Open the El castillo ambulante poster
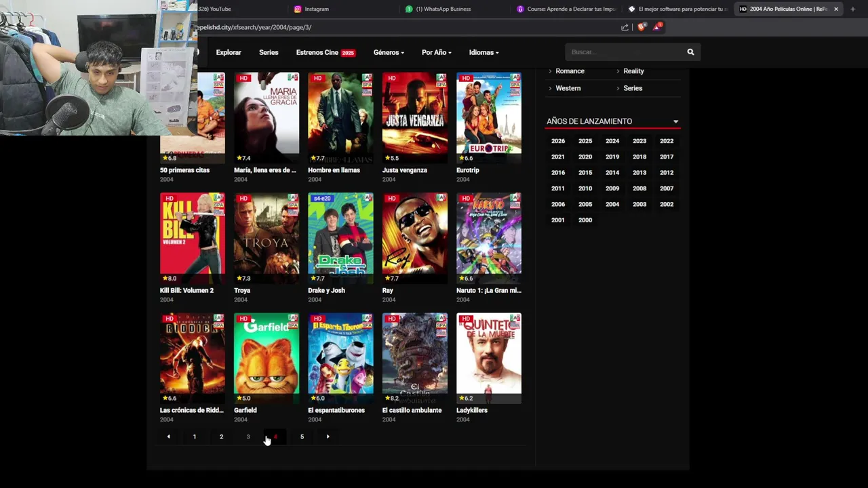Viewport: 868px width, 488px height. click(x=415, y=358)
